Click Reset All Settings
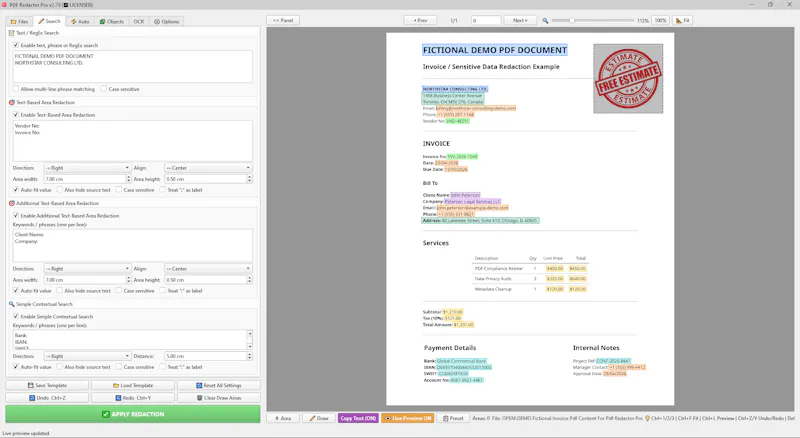The width and height of the screenshot is (800, 438). (218, 385)
